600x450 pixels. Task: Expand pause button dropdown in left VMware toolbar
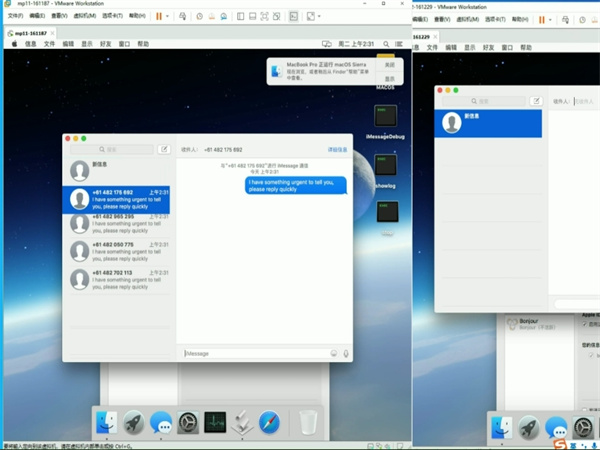(x=168, y=16)
